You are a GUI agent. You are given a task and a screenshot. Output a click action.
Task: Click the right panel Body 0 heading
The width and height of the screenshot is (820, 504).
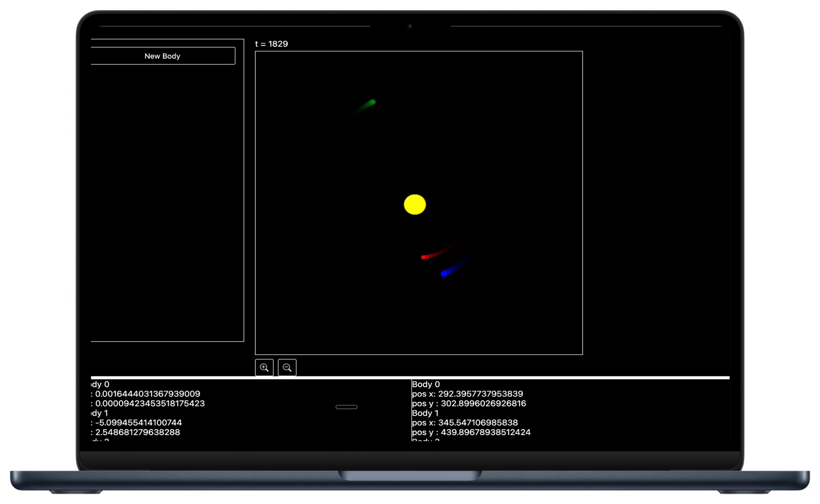tap(426, 384)
